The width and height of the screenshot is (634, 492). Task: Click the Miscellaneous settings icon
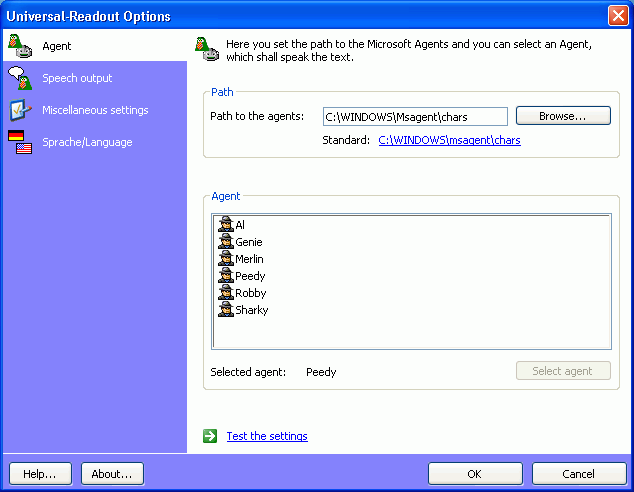(x=20, y=110)
